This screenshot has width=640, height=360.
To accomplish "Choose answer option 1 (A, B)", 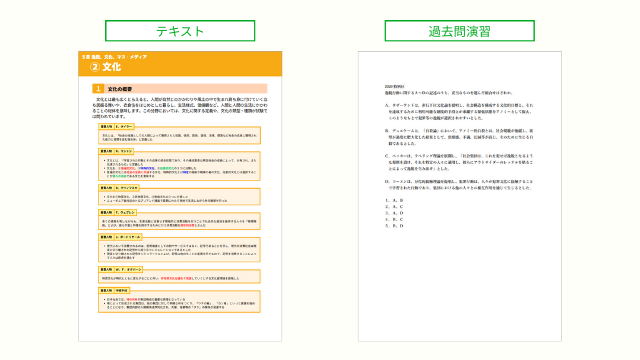I will tap(394, 200).
